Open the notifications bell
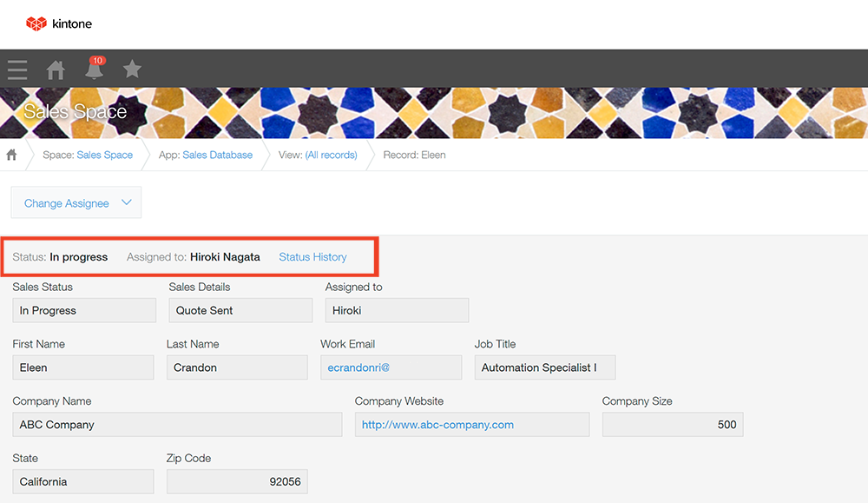The image size is (868, 503). [94, 69]
